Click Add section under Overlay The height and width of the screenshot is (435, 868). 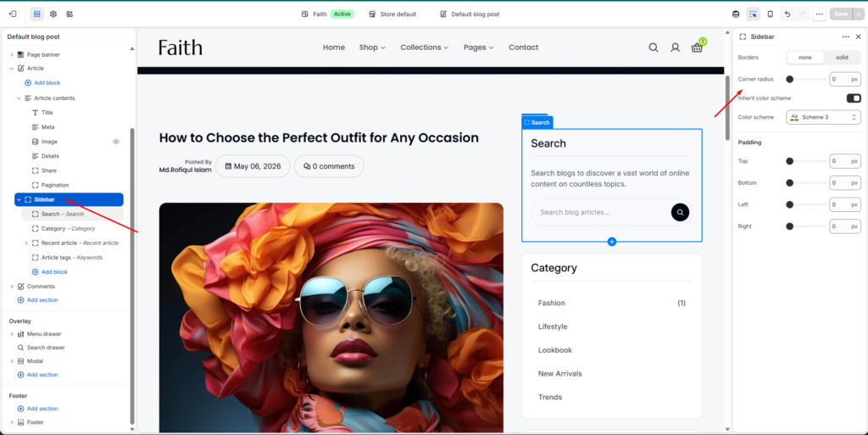click(x=37, y=375)
